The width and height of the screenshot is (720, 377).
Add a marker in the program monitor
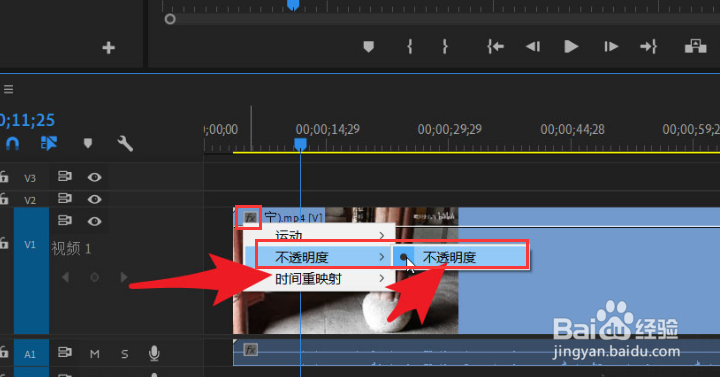(368, 46)
